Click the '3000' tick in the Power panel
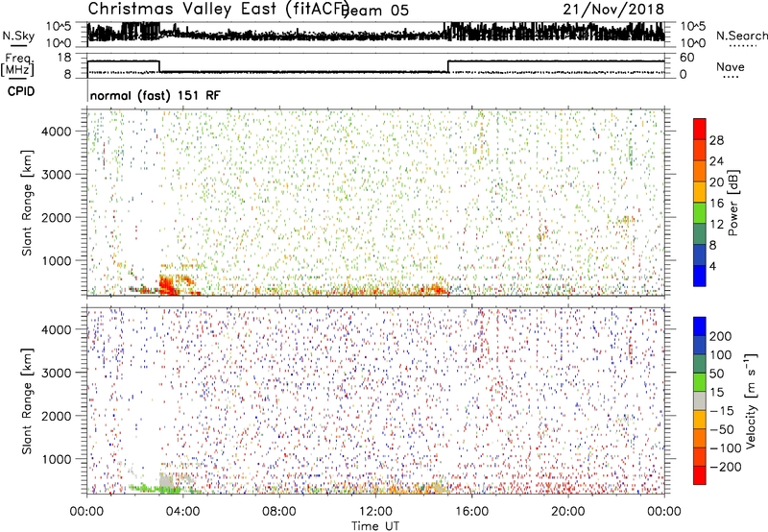The width and height of the screenshot is (768, 532). [x=56, y=175]
